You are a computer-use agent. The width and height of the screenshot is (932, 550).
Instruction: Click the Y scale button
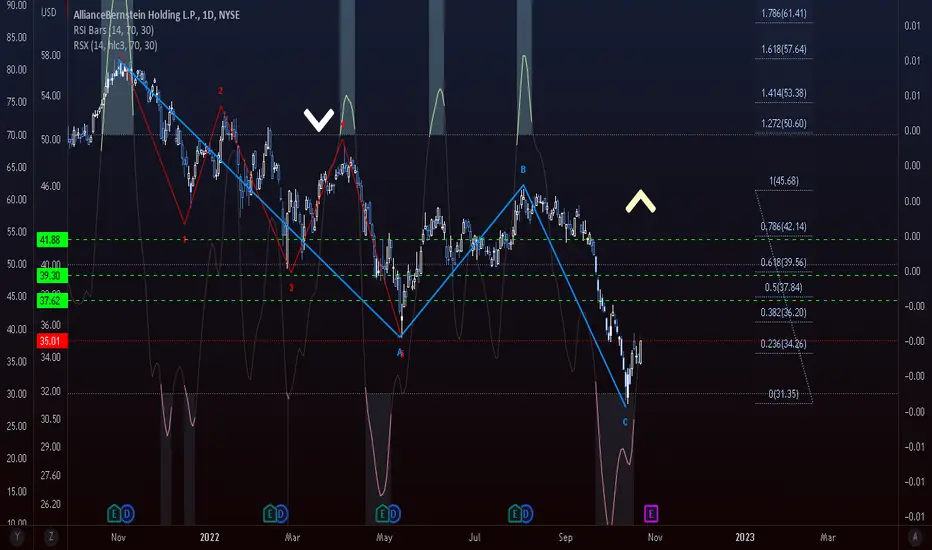pyautogui.click(x=17, y=537)
